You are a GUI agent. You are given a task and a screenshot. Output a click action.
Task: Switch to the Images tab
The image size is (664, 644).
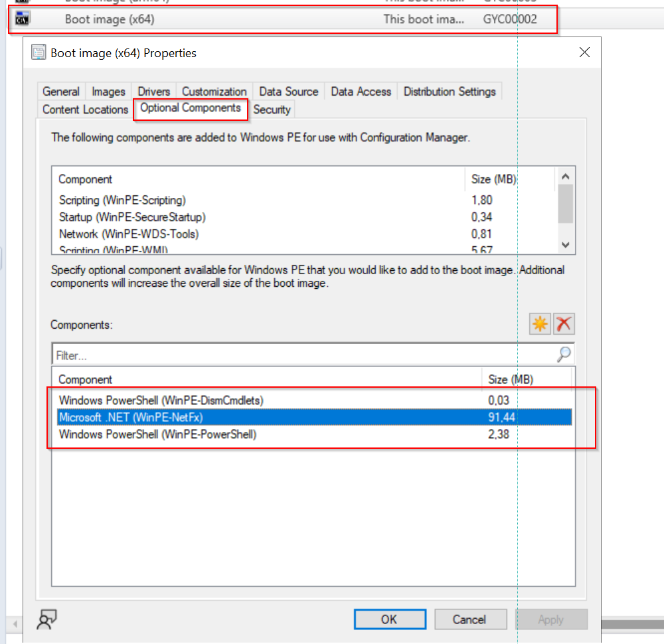(108, 92)
